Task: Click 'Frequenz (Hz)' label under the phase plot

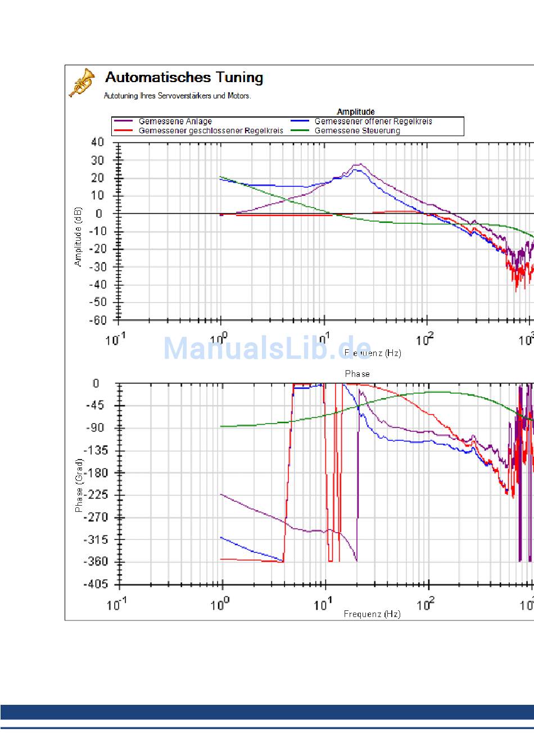Action: coord(372,614)
